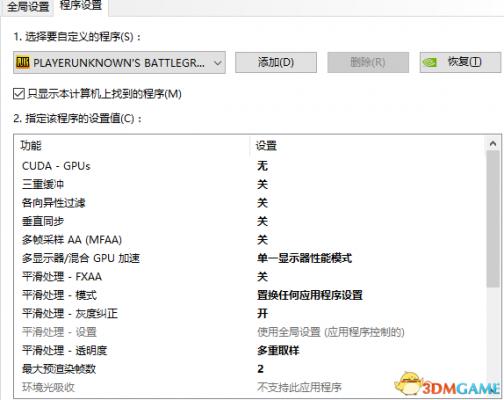504x400 pixels.
Task: Click the 恢复 restore button
Action: (460, 62)
